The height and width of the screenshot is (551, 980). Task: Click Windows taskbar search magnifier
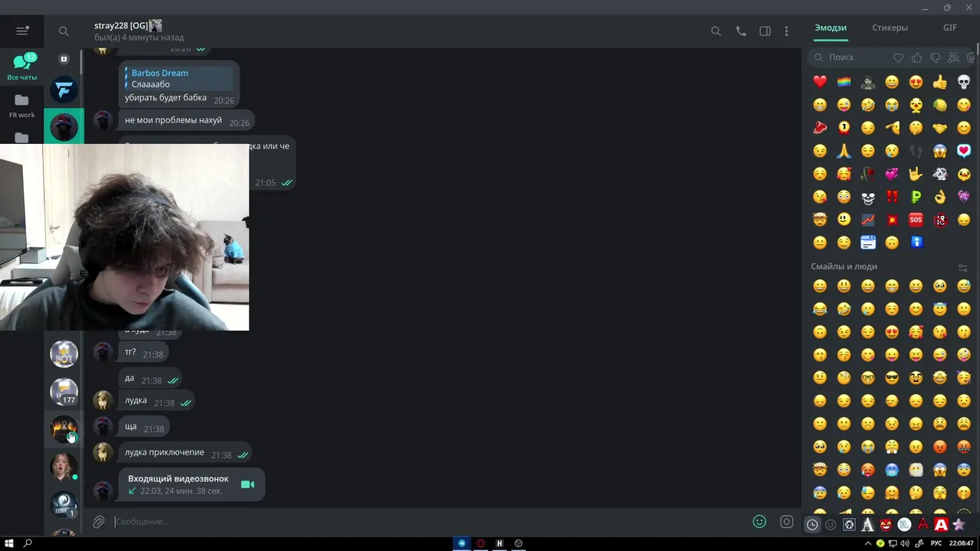pos(28,543)
